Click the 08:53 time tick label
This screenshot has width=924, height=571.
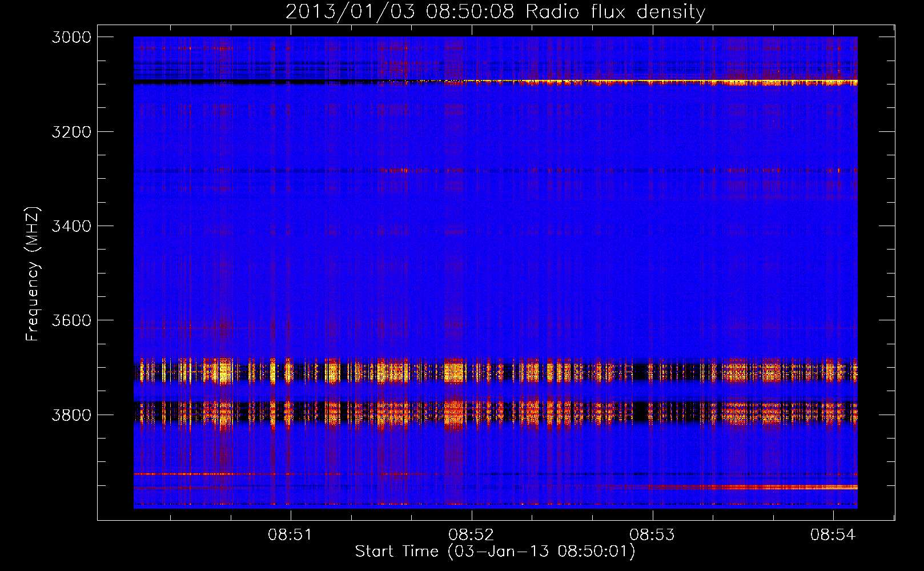tap(652, 535)
